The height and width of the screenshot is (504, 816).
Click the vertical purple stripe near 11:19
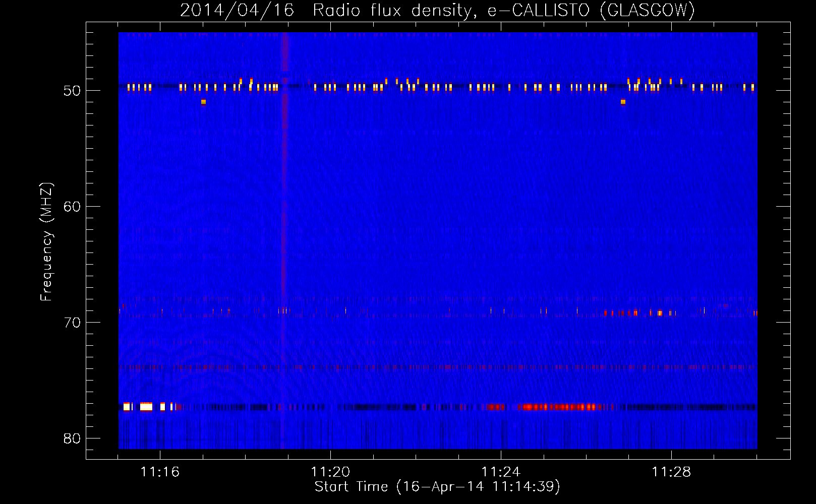tap(284, 240)
